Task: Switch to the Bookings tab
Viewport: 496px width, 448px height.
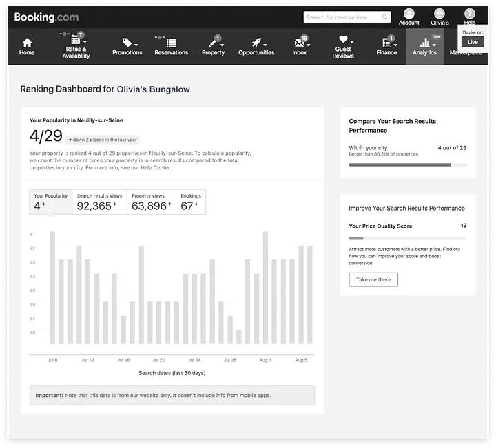Action: [190, 202]
